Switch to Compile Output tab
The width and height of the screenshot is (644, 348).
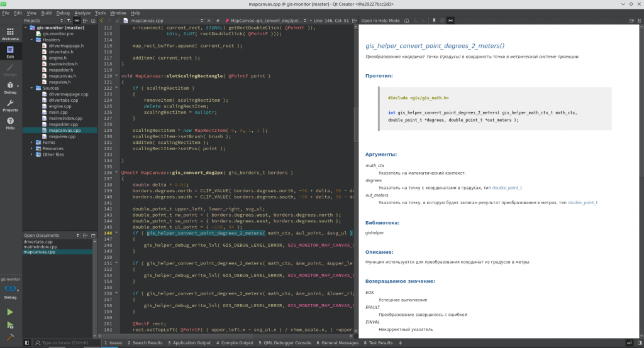235,343
